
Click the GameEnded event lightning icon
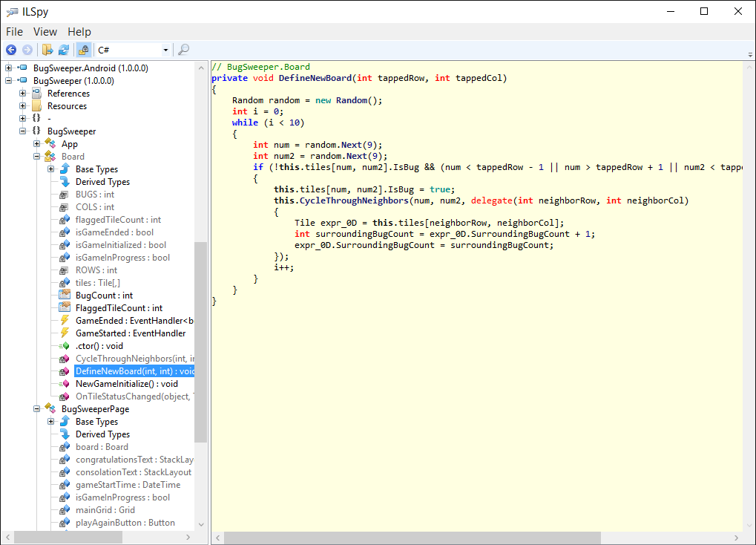65,321
